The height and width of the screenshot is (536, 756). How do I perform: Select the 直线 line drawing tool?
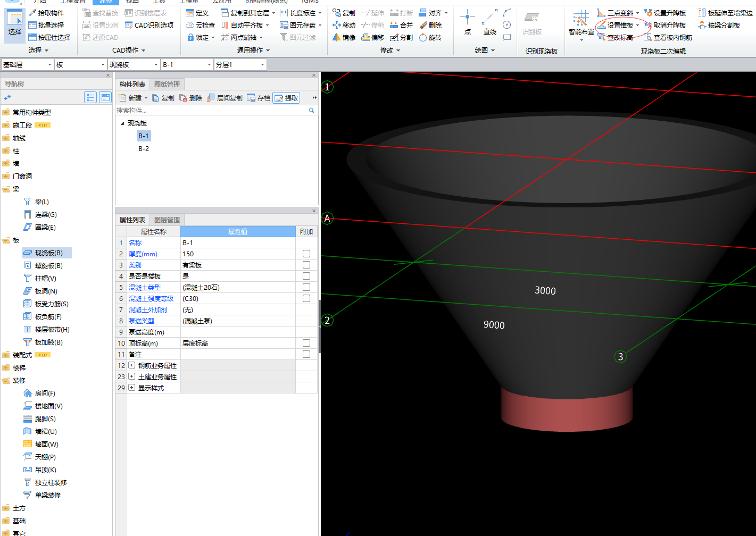click(x=490, y=22)
